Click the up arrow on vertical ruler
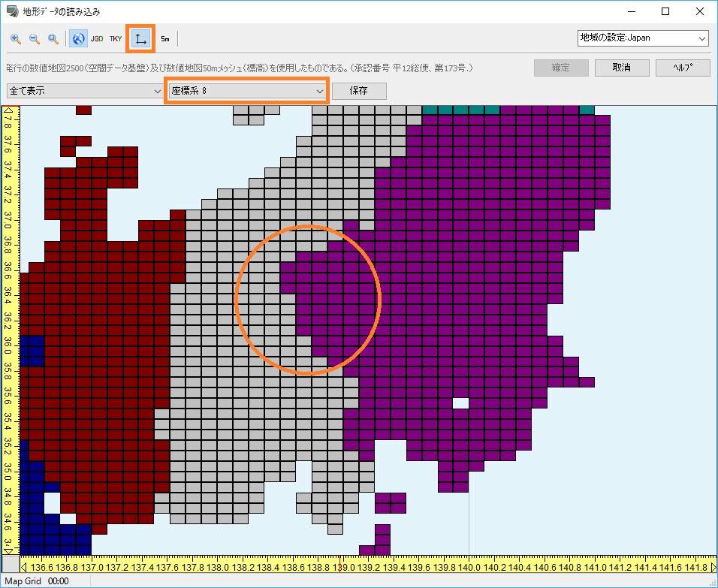718x588 pixels. [x=8, y=110]
